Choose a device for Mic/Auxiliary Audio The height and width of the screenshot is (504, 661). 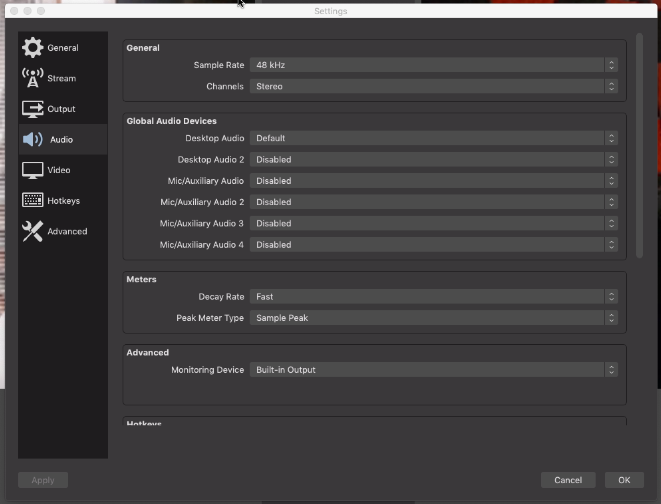434,181
